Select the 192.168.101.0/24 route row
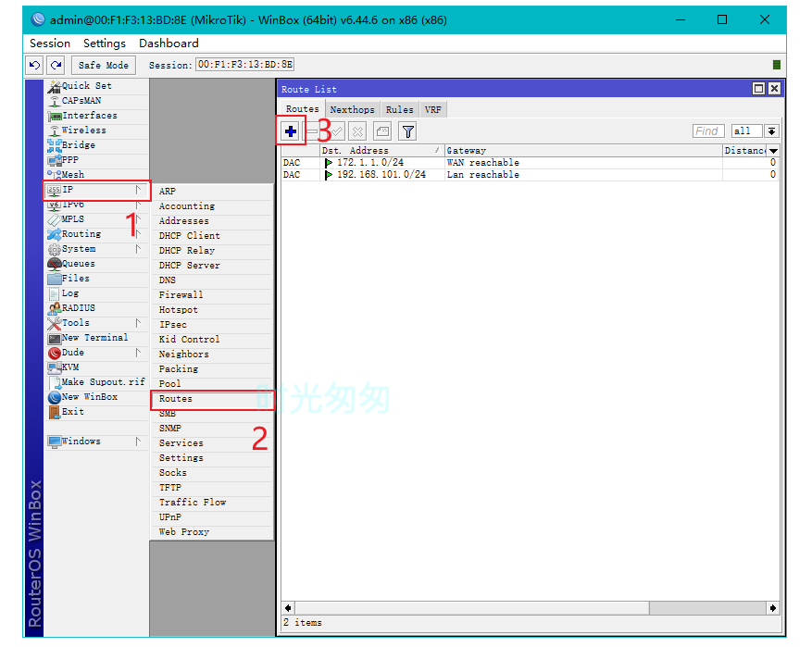The width and height of the screenshot is (812, 647). (530, 175)
